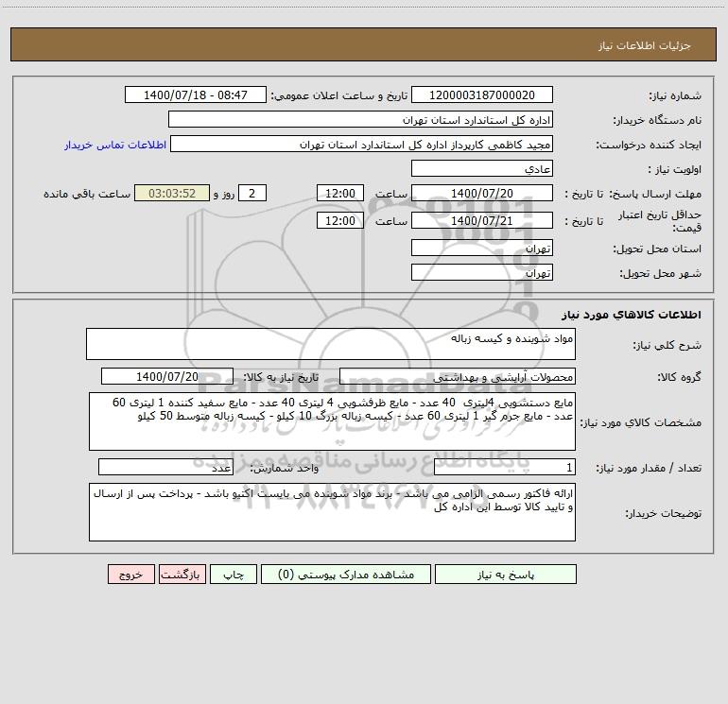Click delivery city field 'تهران'
The width and height of the screenshot is (728, 704).
482,272
